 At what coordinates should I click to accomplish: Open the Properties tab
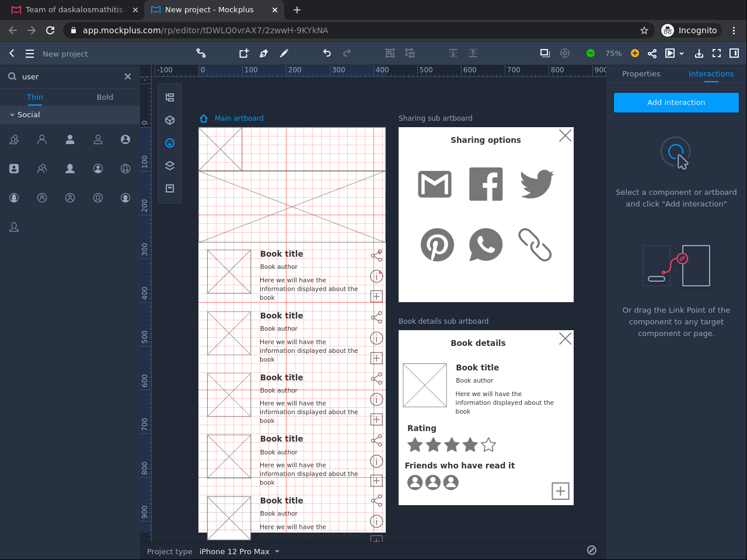coord(641,74)
